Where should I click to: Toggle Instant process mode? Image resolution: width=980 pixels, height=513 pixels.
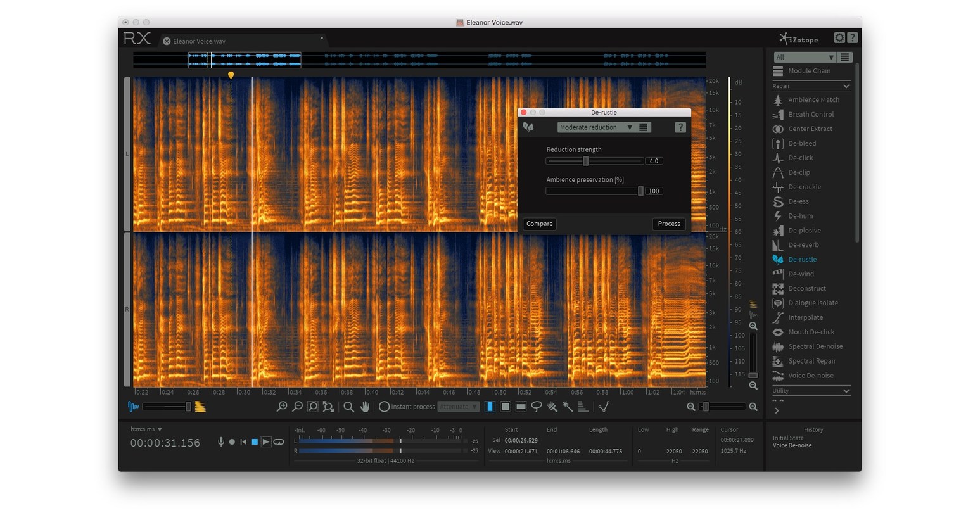pyautogui.click(x=385, y=407)
